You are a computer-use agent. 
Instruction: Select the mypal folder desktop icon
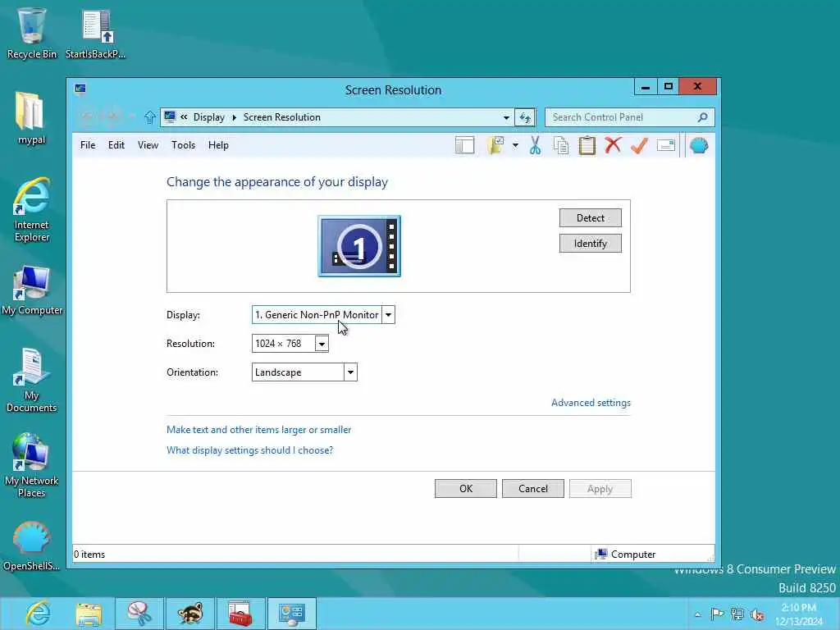(x=32, y=118)
